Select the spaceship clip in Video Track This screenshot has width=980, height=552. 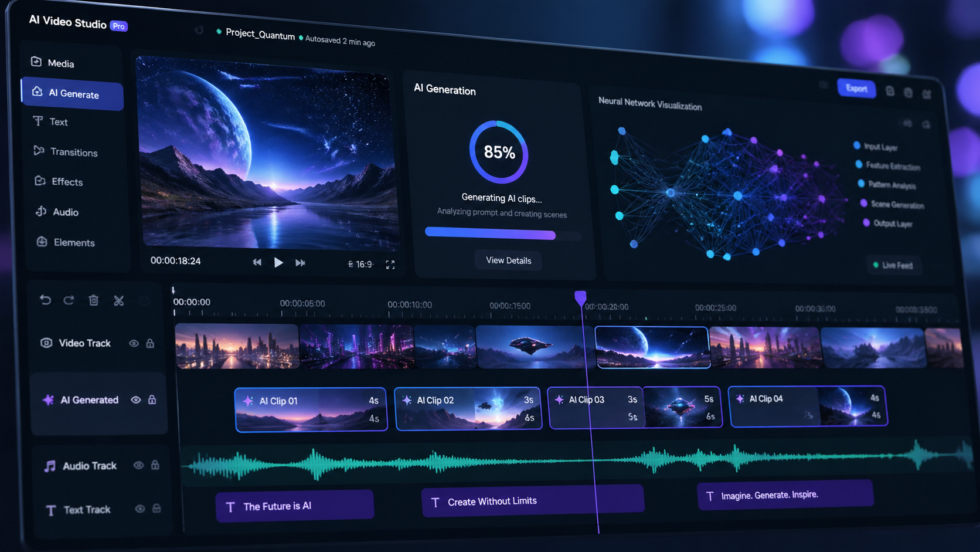pyautogui.click(x=533, y=347)
